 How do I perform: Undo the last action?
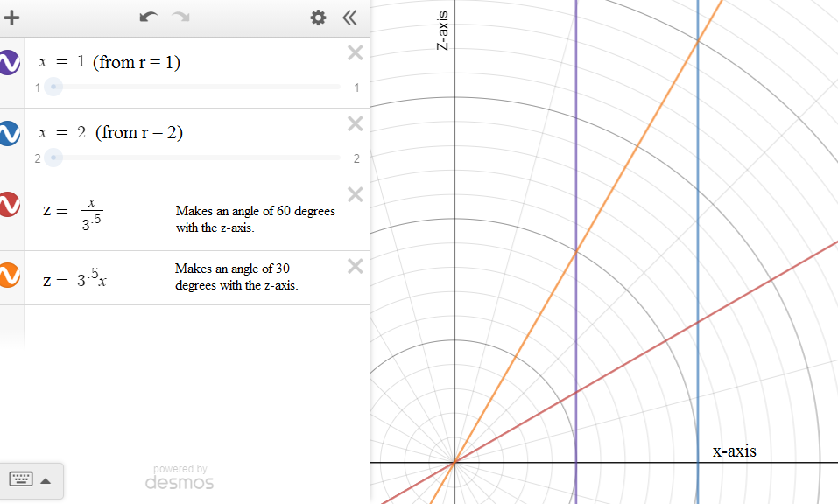pyautogui.click(x=149, y=17)
